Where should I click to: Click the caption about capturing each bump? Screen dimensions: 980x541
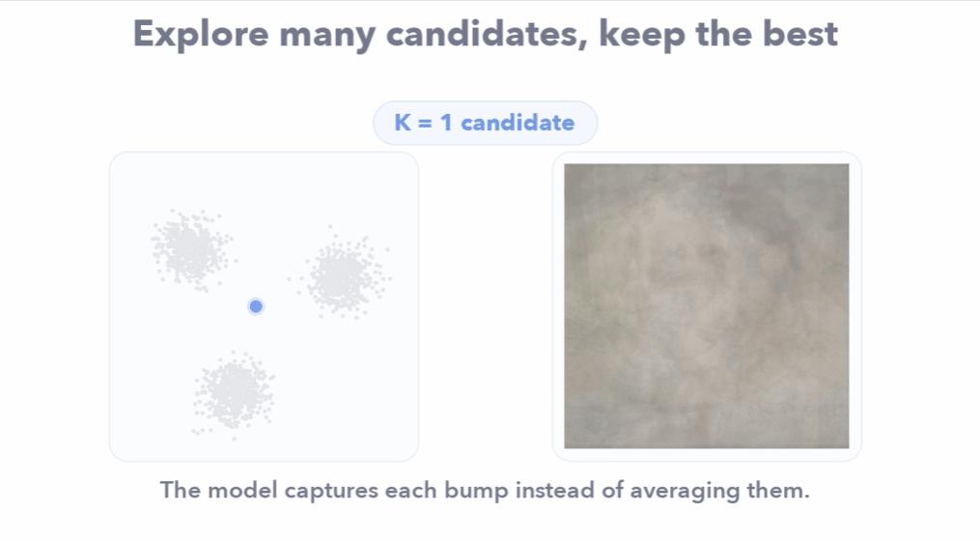tap(485, 490)
